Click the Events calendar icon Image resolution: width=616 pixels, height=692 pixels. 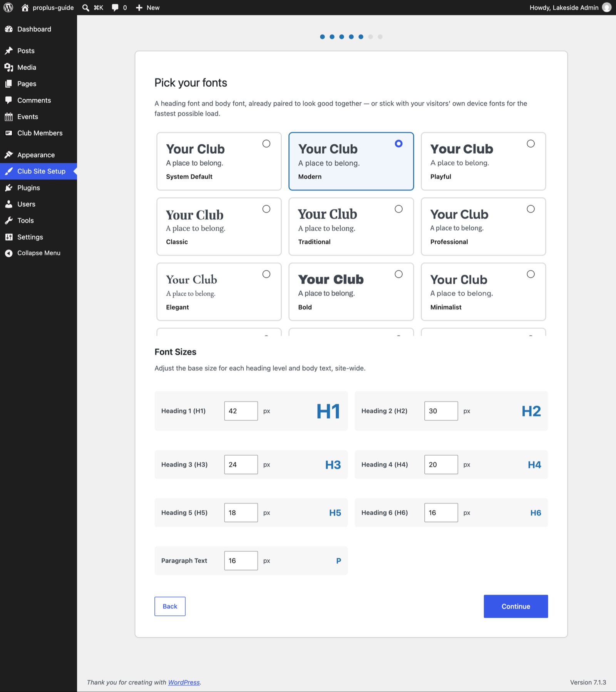(x=8, y=117)
